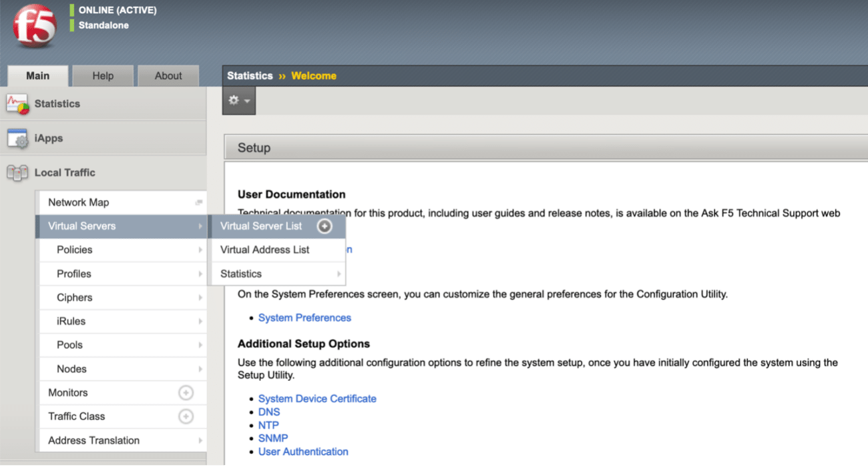Open the System Preferences link
The height and width of the screenshot is (467, 868).
pyautogui.click(x=304, y=318)
